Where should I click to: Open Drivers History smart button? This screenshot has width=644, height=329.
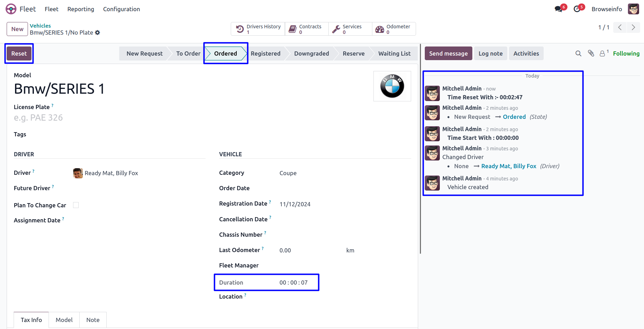click(x=258, y=29)
